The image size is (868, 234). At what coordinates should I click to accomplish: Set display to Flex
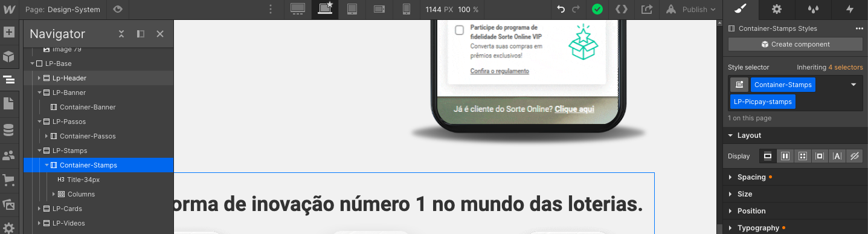pos(785,155)
